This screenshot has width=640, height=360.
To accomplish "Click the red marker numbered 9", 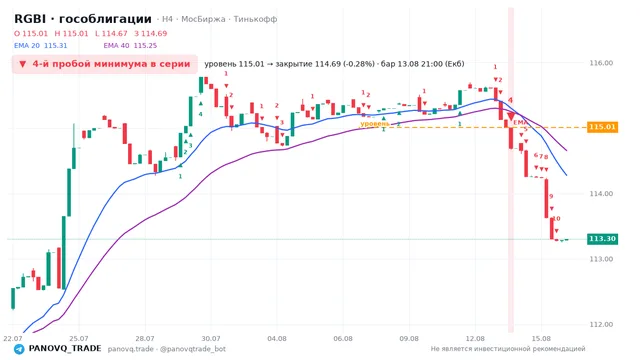I will 551,196.
